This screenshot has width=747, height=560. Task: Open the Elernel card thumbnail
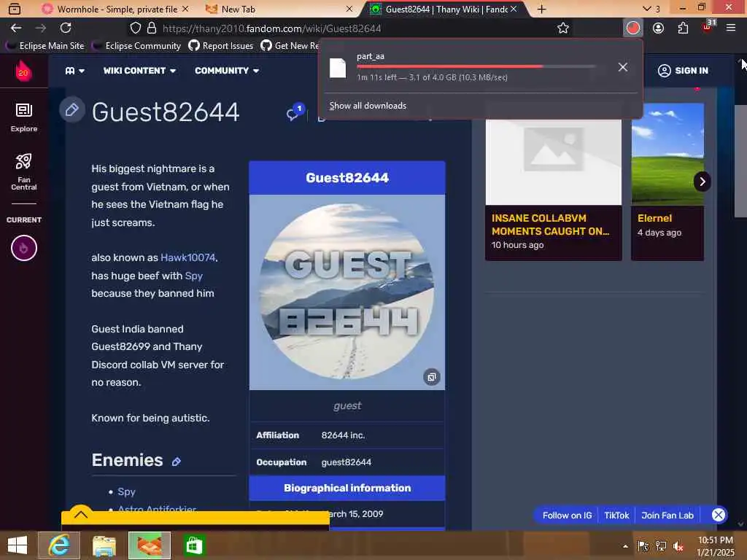(667, 155)
